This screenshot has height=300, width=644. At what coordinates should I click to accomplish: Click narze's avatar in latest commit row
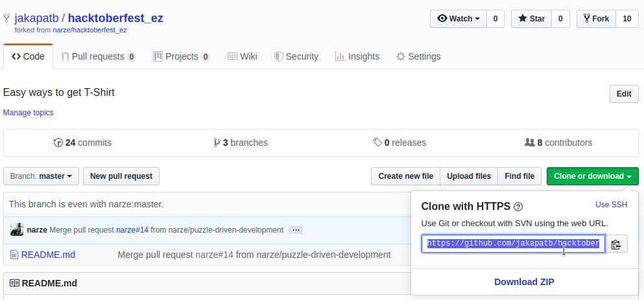click(17, 230)
